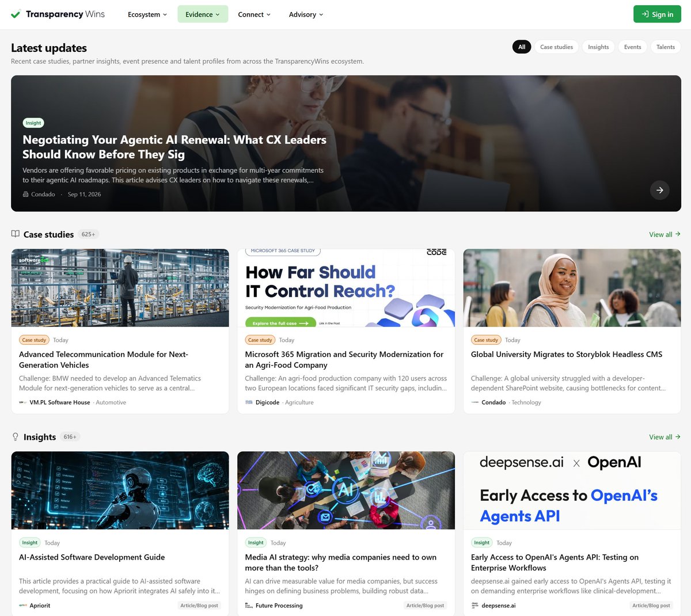Viewport: 691px width, 616px height.
Task: Click the Digicode company logo icon
Action: coord(249,402)
